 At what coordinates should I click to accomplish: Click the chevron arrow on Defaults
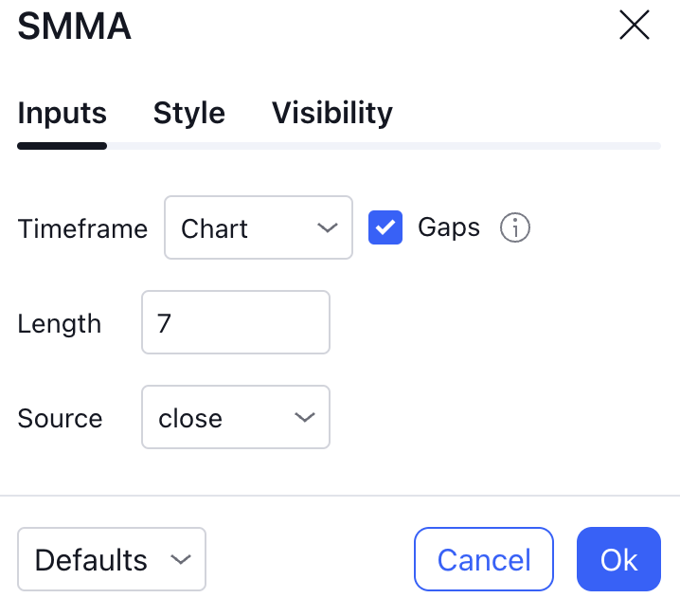tap(180, 560)
